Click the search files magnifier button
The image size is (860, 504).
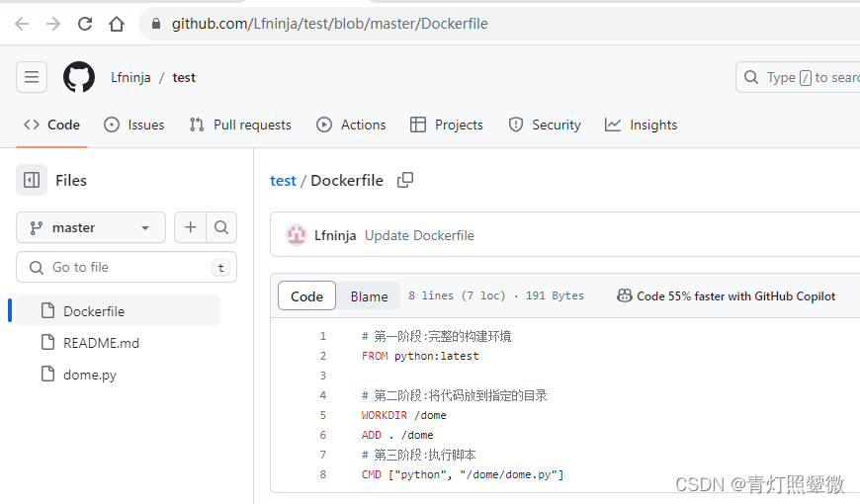221,227
